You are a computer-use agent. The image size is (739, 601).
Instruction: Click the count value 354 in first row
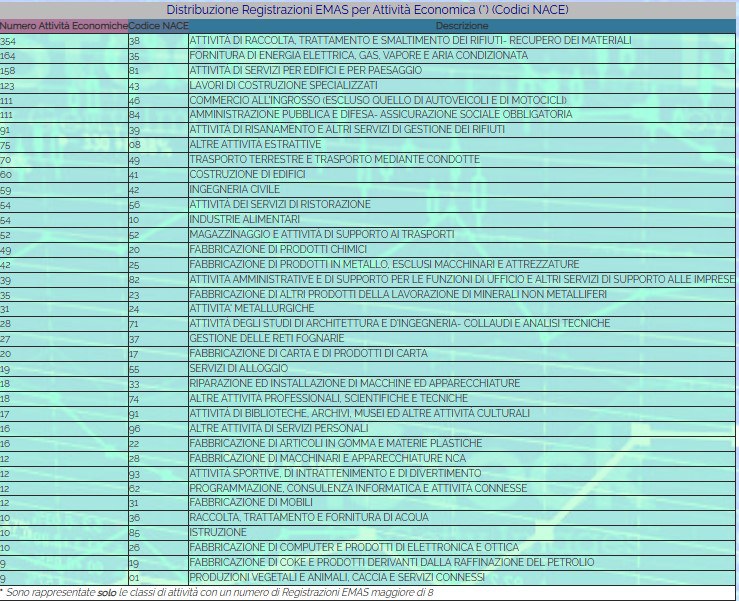(x=10, y=41)
